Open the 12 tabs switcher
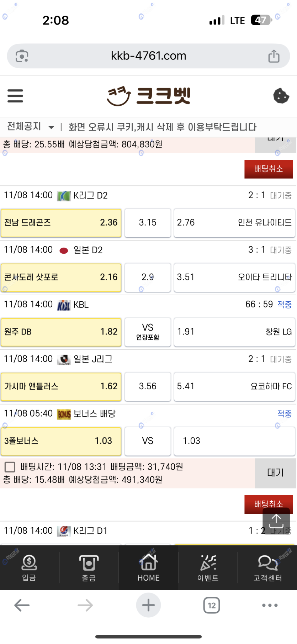297x644 pixels. (212, 605)
